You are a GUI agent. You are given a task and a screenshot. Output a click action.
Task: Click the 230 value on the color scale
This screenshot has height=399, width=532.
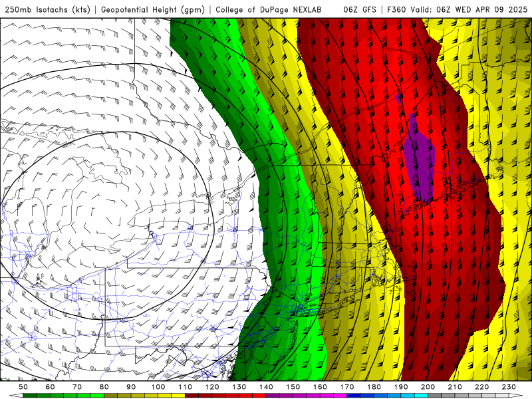pos(509,387)
